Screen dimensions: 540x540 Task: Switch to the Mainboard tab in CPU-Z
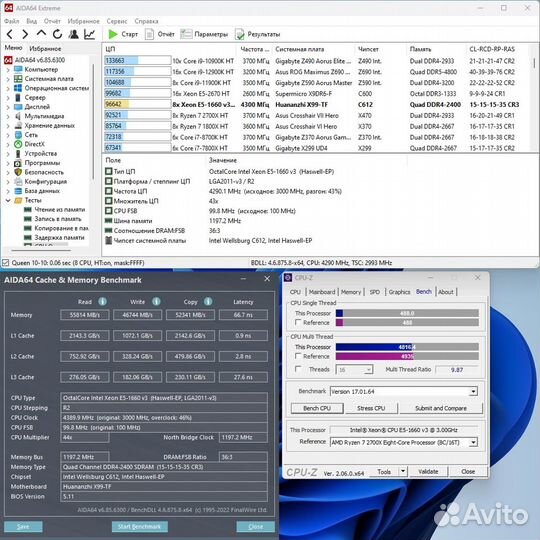pos(322,292)
